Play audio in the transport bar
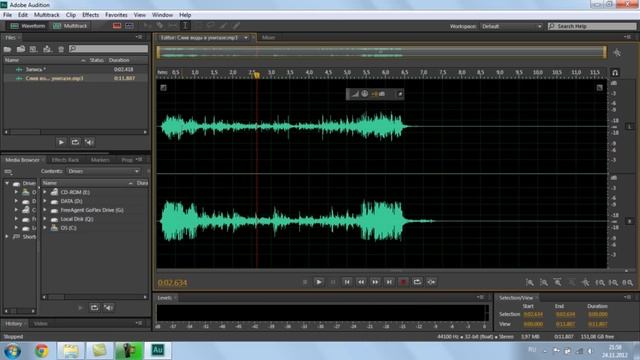 coord(319,282)
